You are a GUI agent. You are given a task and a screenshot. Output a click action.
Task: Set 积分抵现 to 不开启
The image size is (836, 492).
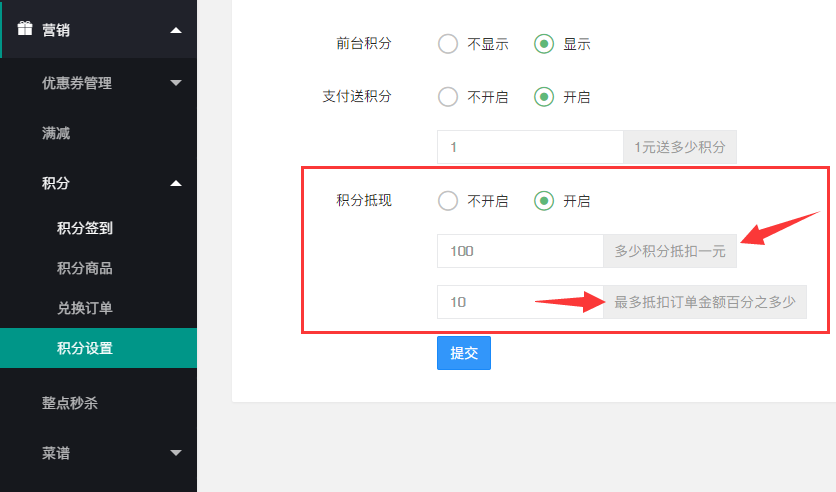point(473,201)
